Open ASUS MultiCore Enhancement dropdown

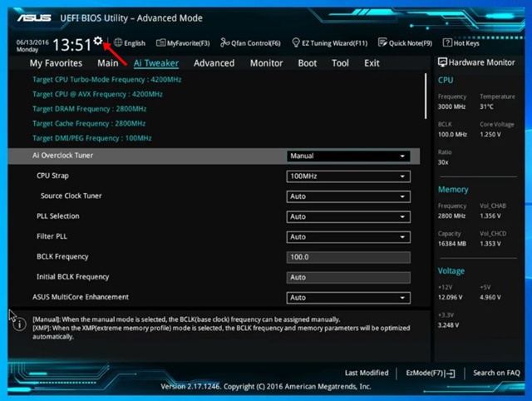point(348,298)
